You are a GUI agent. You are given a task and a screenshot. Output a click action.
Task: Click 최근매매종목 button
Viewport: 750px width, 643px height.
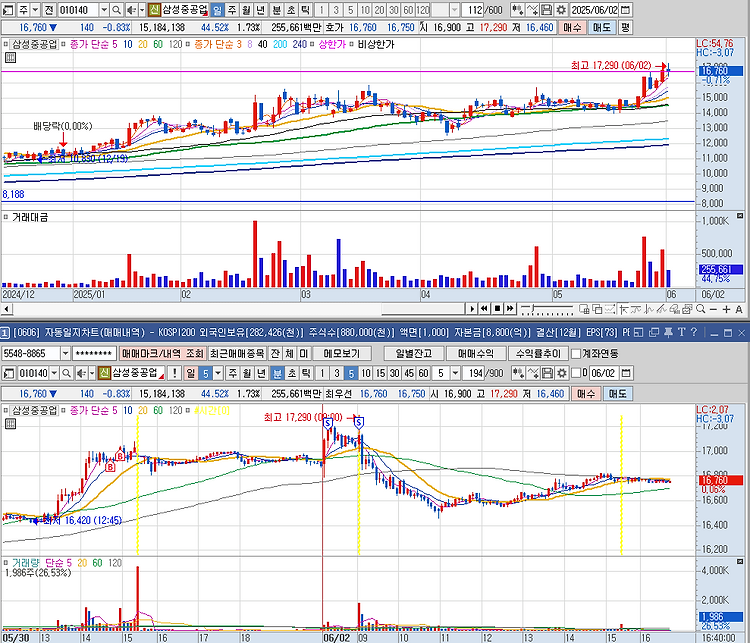pyautogui.click(x=237, y=354)
